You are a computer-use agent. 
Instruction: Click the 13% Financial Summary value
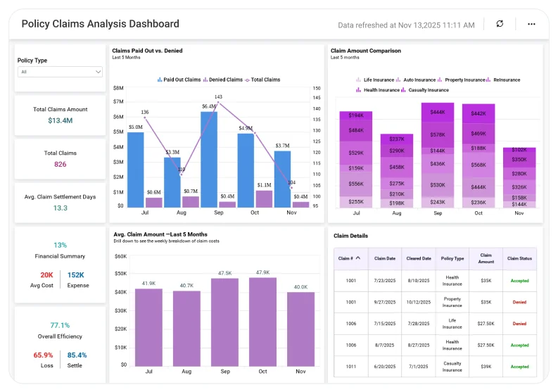(x=60, y=245)
